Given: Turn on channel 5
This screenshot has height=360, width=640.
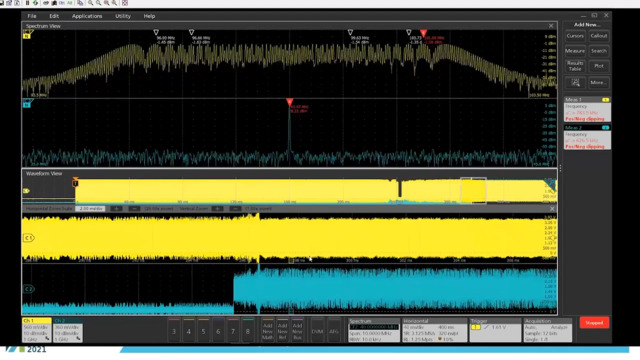Looking at the screenshot, I should (x=203, y=331).
